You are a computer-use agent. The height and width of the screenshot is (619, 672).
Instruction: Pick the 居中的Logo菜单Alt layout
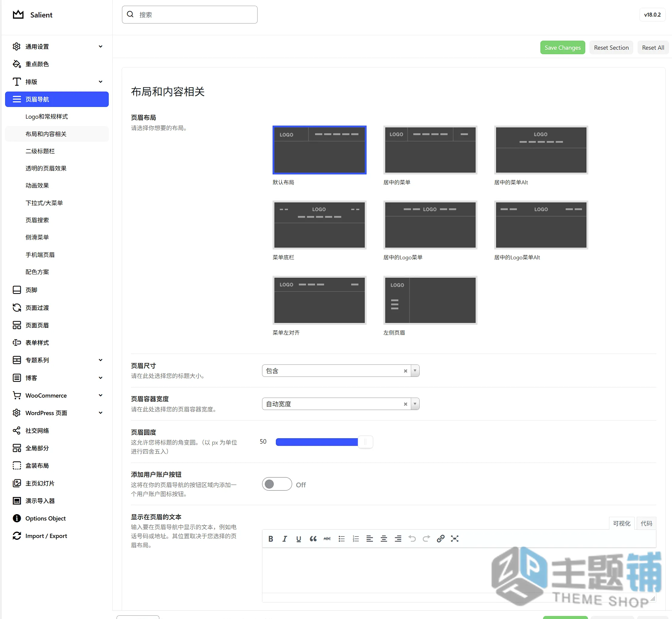click(x=541, y=225)
